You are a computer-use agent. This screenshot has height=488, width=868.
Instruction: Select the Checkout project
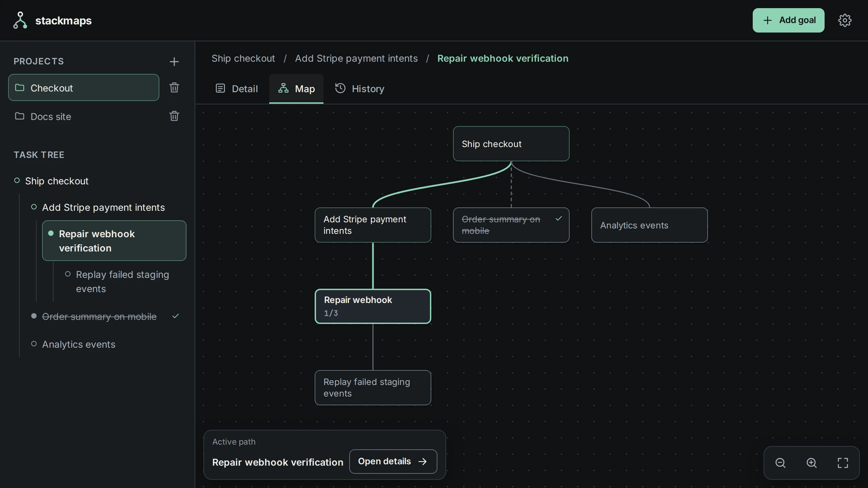pyautogui.click(x=83, y=87)
